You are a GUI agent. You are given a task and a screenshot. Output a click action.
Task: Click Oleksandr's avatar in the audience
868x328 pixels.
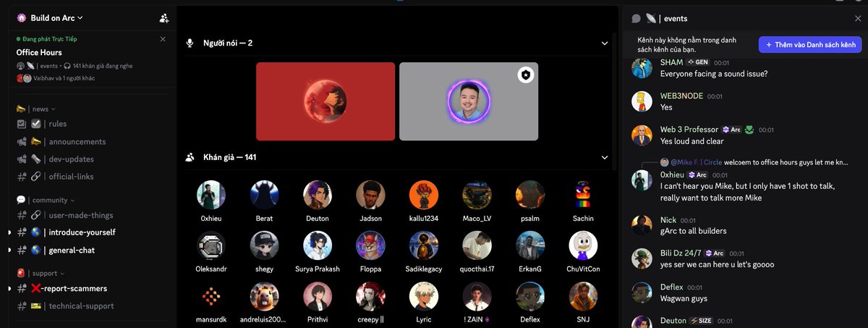tap(211, 245)
